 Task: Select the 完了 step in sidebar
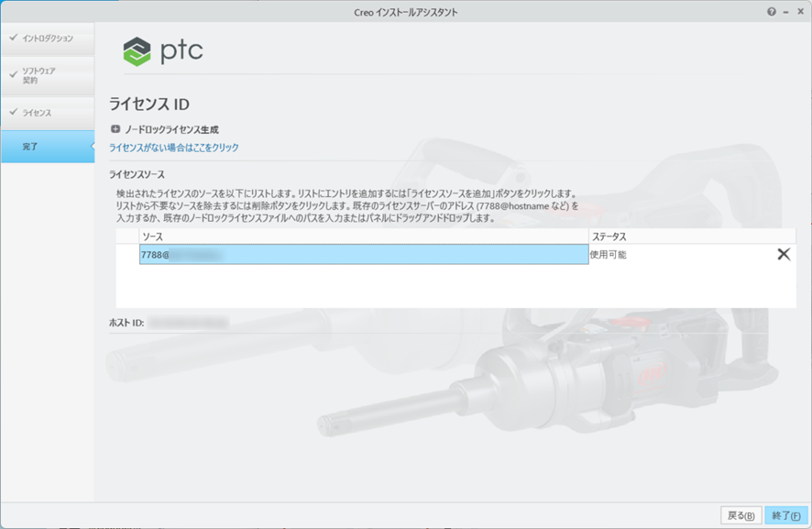[30, 147]
